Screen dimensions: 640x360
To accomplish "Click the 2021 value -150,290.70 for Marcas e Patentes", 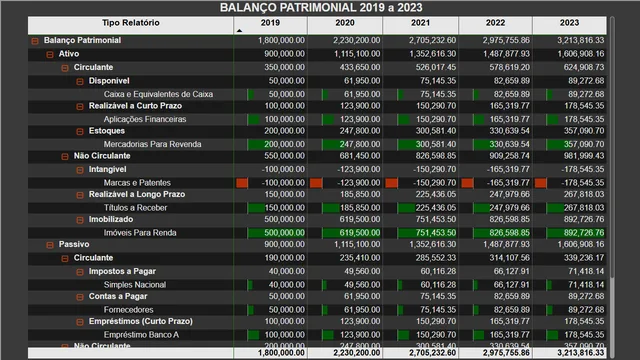I will point(434,182).
